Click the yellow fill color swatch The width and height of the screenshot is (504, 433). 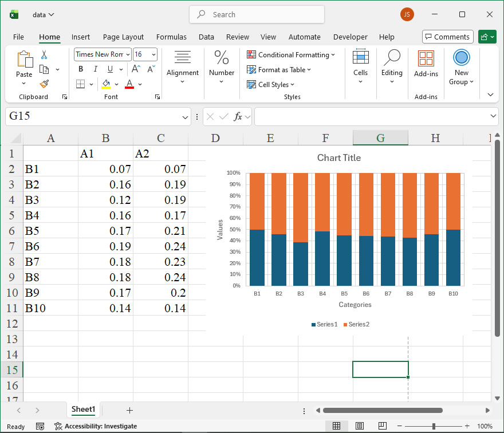point(106,84)
